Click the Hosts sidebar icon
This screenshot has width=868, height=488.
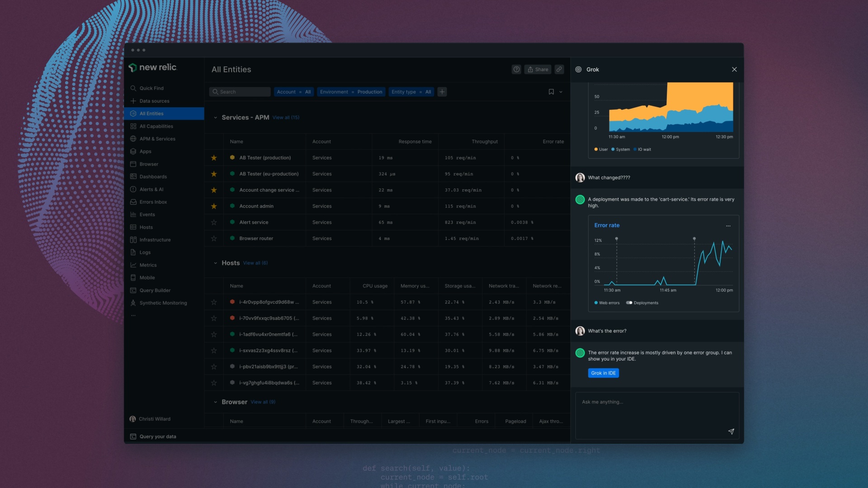point(133,227)
